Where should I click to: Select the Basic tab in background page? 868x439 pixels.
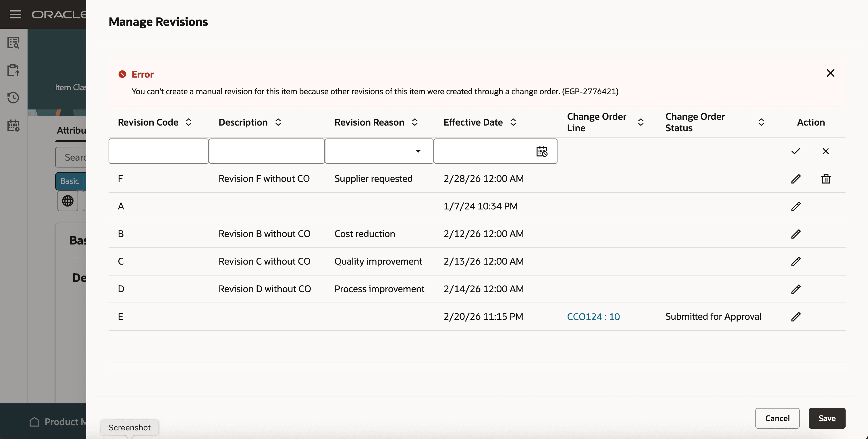[x=70, y=181]
